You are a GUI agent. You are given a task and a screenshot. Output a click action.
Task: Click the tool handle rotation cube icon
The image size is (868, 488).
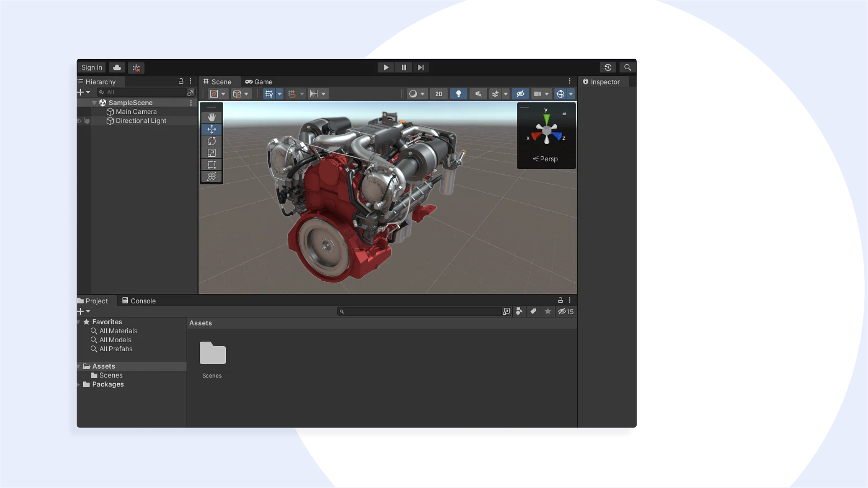[x=237, y=94]
